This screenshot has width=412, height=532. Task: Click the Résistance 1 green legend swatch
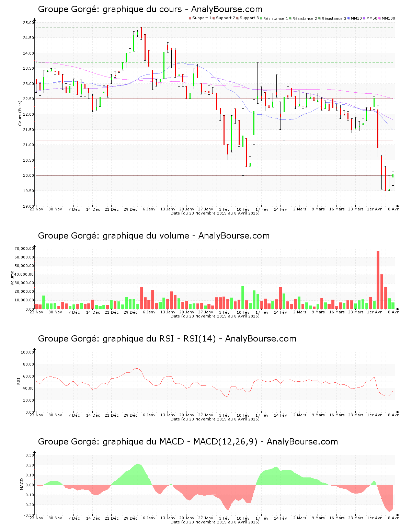[261, 18]
